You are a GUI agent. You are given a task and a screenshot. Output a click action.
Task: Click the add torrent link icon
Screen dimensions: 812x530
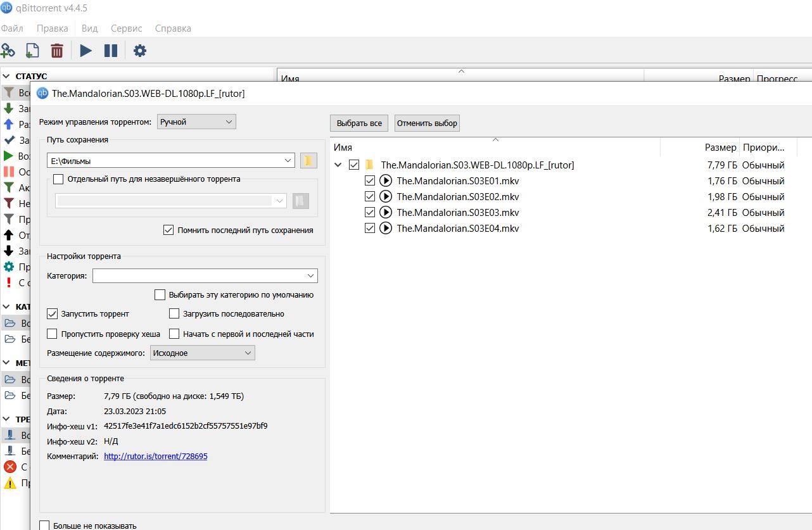pyautogui.click(x=8, y=51)
